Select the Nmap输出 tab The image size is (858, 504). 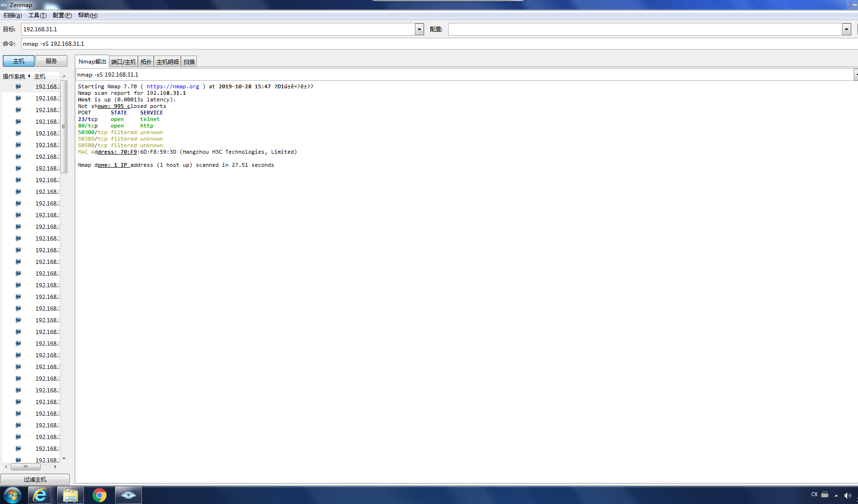[92, 62]
